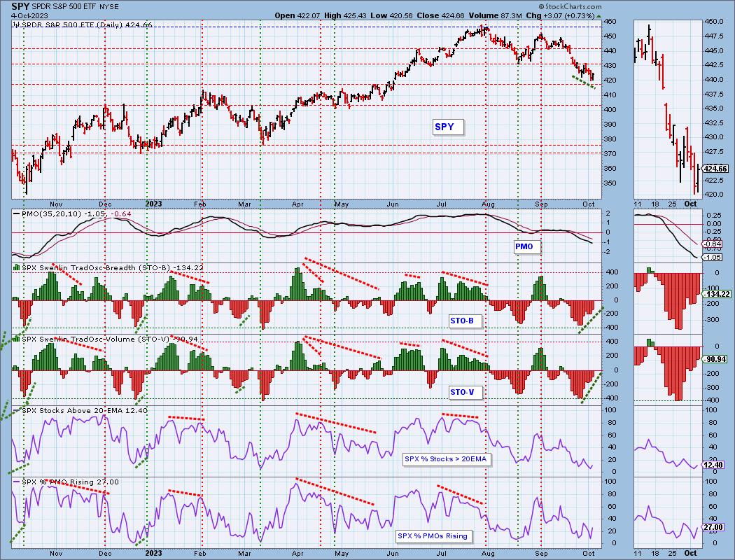Click the 2023 label on top time axis
The width and height of the screenshot is (735, 560).
[x=154, y=204]
